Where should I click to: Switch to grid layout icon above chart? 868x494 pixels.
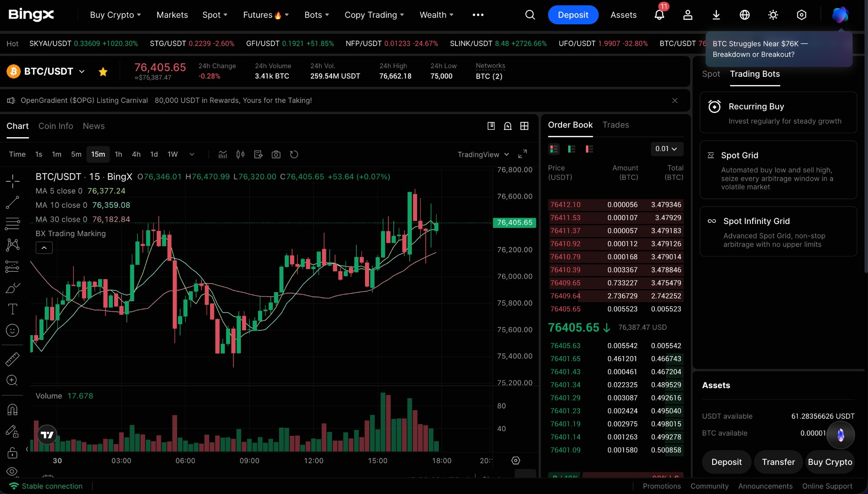524,126
